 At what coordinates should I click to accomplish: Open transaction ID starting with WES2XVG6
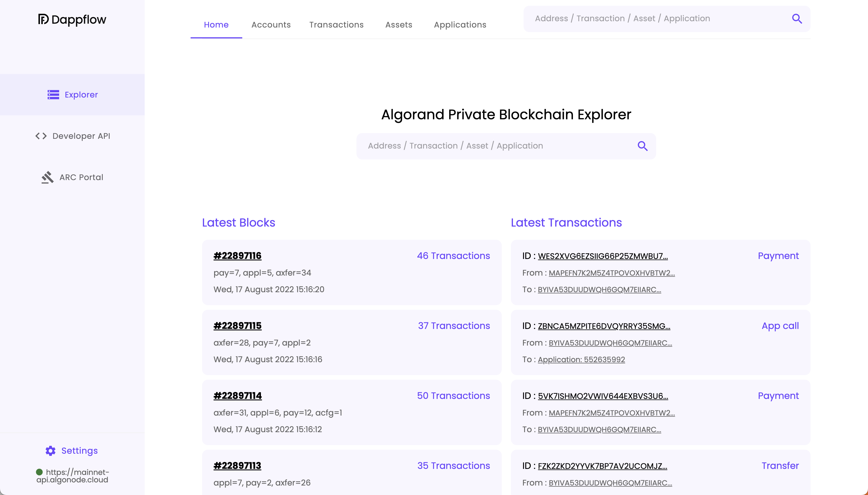coord(602,256)
